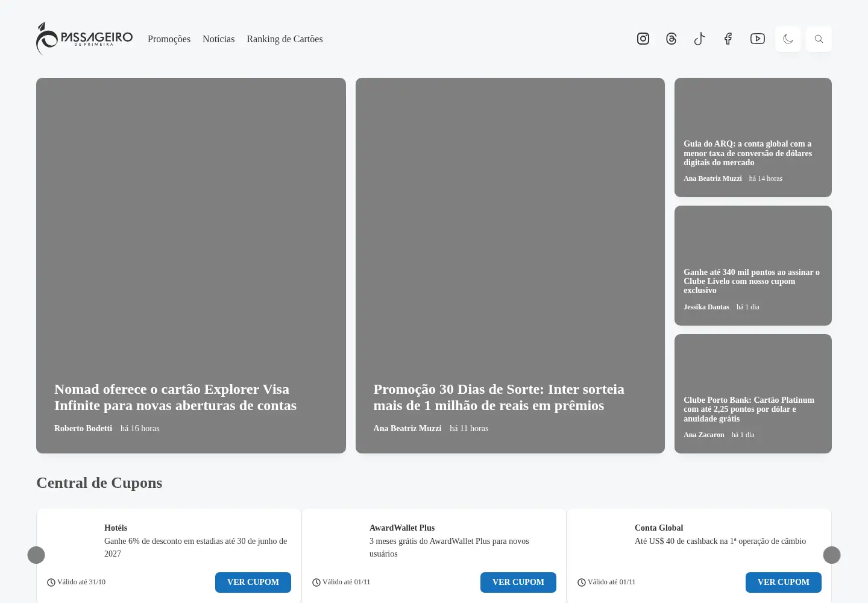
Task: Click the Até US$ 40 de cashback description
Action: [x=720, y=541]
